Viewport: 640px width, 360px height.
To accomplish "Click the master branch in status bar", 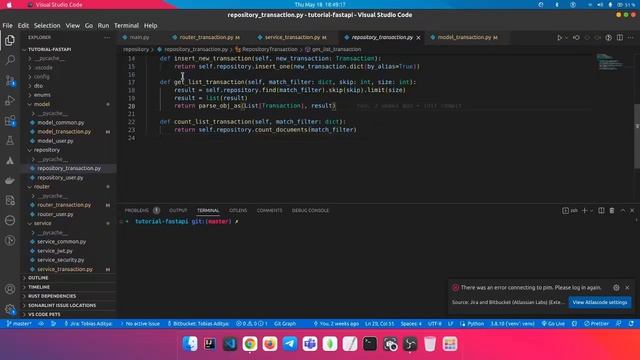I will 19,324.
